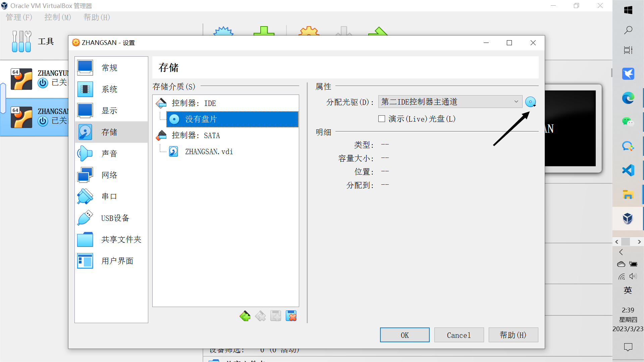
Task: Click 英 input method indicator
Action: [x=628, y=290]
